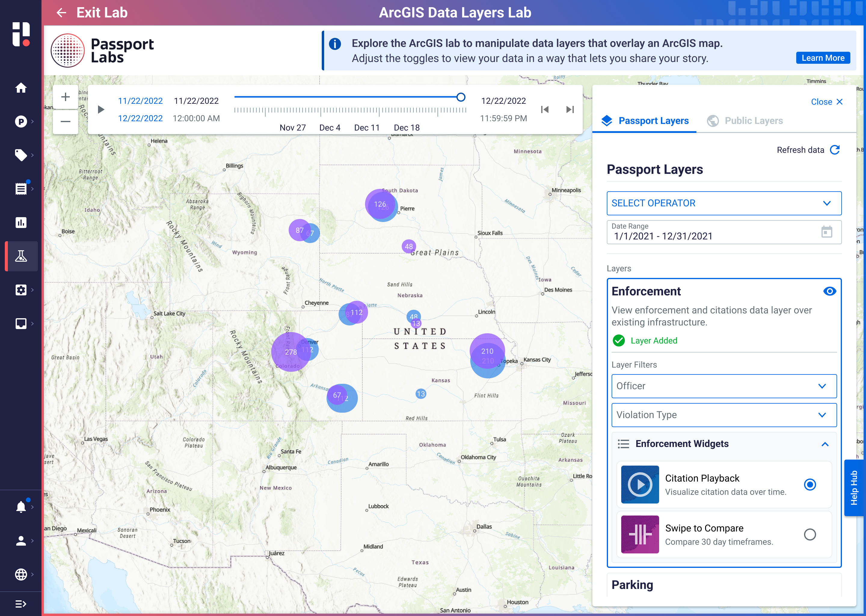
Task: Click the 87 cluster in Wyoming
Action: coord(299,230)
